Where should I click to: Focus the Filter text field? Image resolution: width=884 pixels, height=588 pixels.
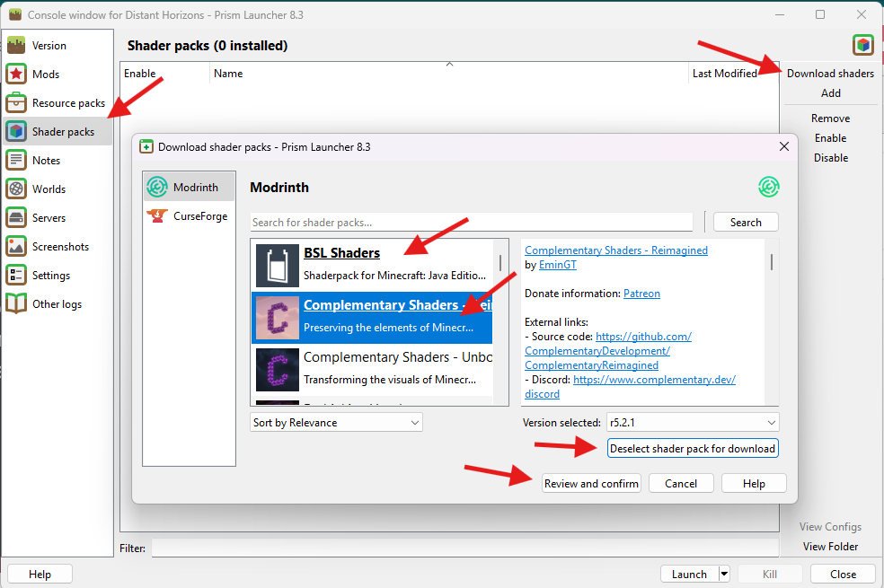pyautogui.click(x=465, y=548)
